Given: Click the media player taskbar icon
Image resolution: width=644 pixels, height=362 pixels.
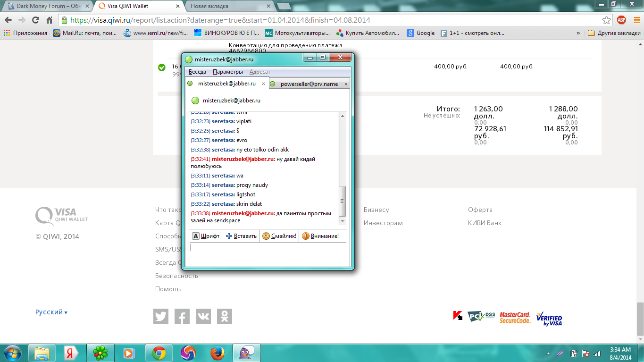Looking at the screenshot, I should pos(129,353).
